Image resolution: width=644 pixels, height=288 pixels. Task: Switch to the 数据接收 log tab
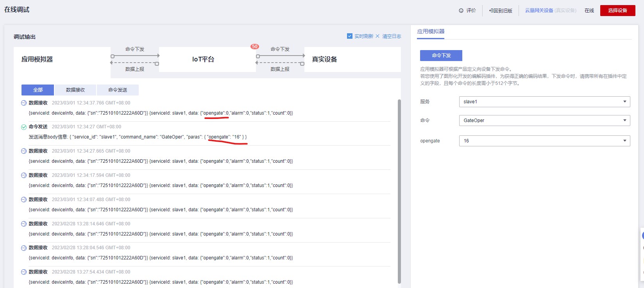(x=75, y=90)
